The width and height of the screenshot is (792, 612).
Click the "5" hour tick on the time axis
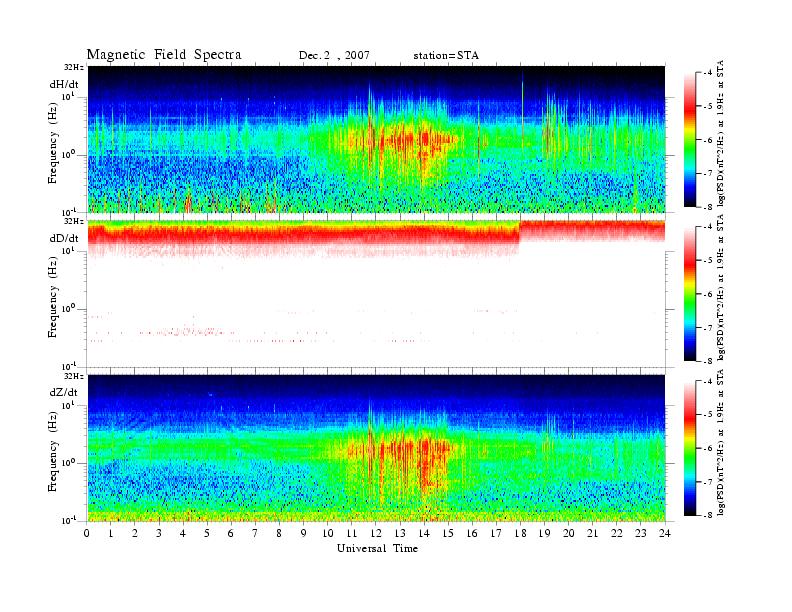point(208,533)
